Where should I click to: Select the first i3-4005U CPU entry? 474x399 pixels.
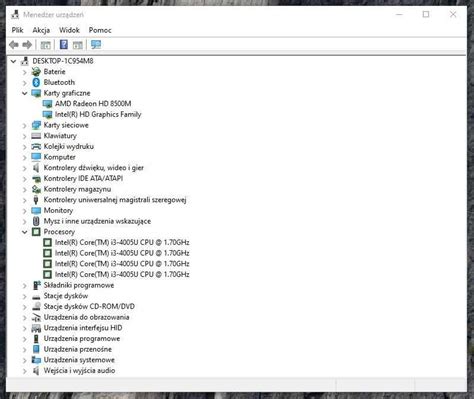pyautogui.click(x=122, y=242)
